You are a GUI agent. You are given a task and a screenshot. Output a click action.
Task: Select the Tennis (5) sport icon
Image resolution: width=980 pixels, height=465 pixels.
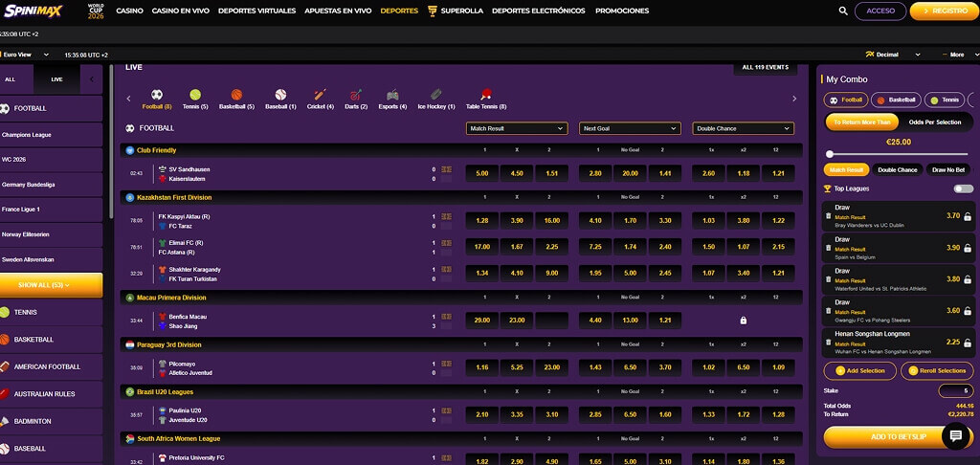pyautogui.click(x=195, y=95)
